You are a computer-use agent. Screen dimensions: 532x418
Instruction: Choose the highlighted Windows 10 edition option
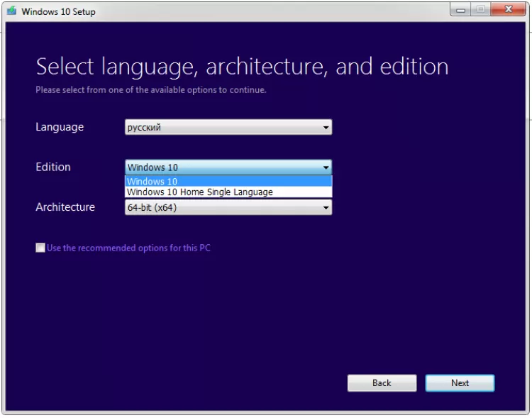[x=228, y=182]
